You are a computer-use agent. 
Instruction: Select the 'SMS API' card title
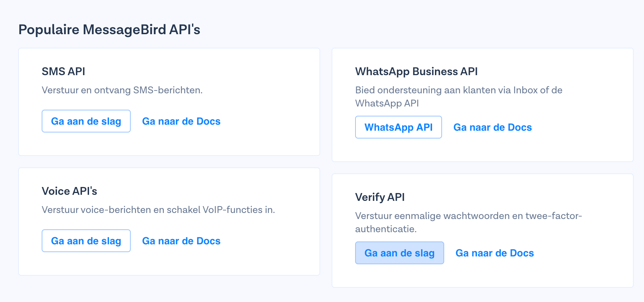[x=63, y=71]
